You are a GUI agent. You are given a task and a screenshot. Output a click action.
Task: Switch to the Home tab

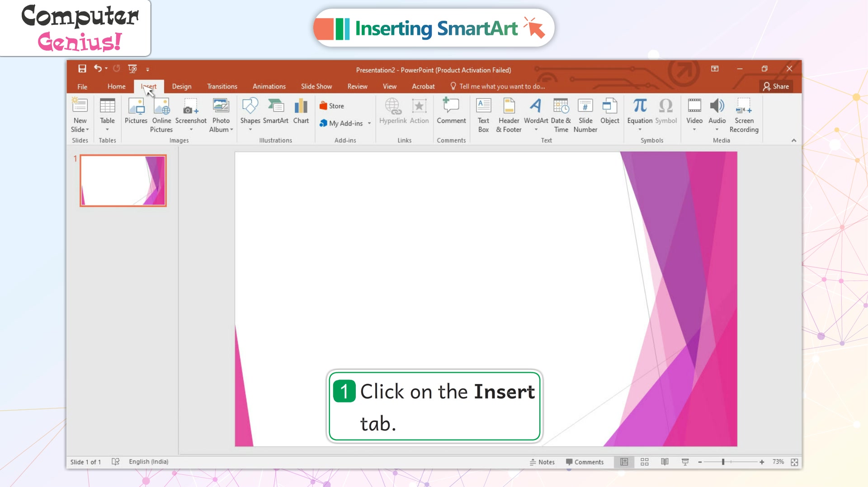(x=117, y=86)
